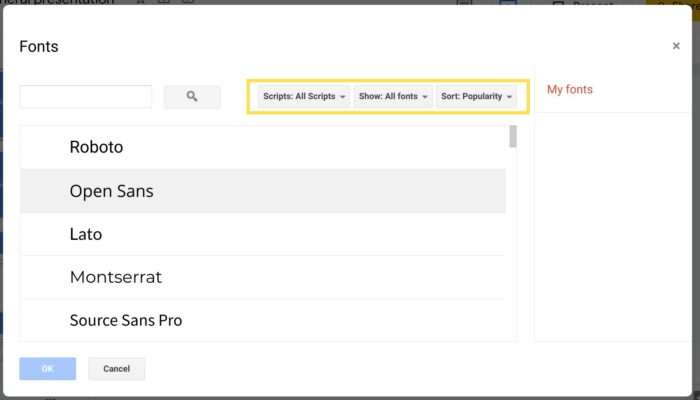The width and height of the screenshot is (700, 400).
Task: Click the empty My fonts list area
Action: pyautogui.click(x=613, y=227)
